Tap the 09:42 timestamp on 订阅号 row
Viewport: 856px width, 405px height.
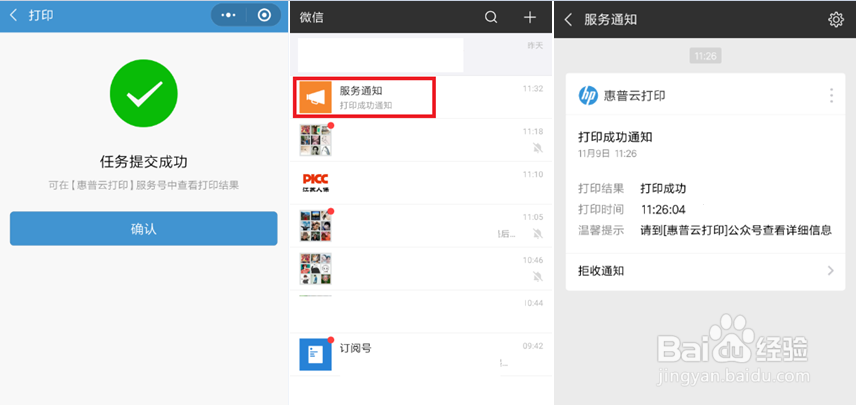pos(533,346)
